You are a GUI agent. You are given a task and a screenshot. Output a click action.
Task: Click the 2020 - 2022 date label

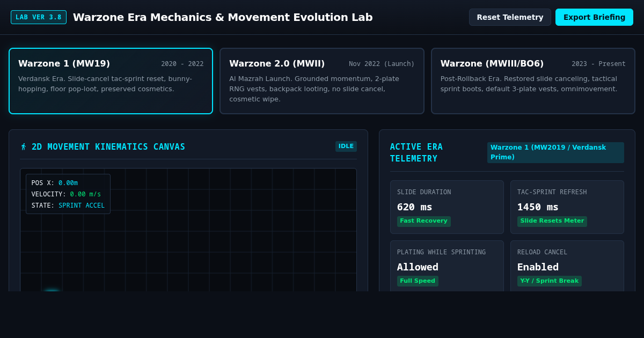[182, 64]
